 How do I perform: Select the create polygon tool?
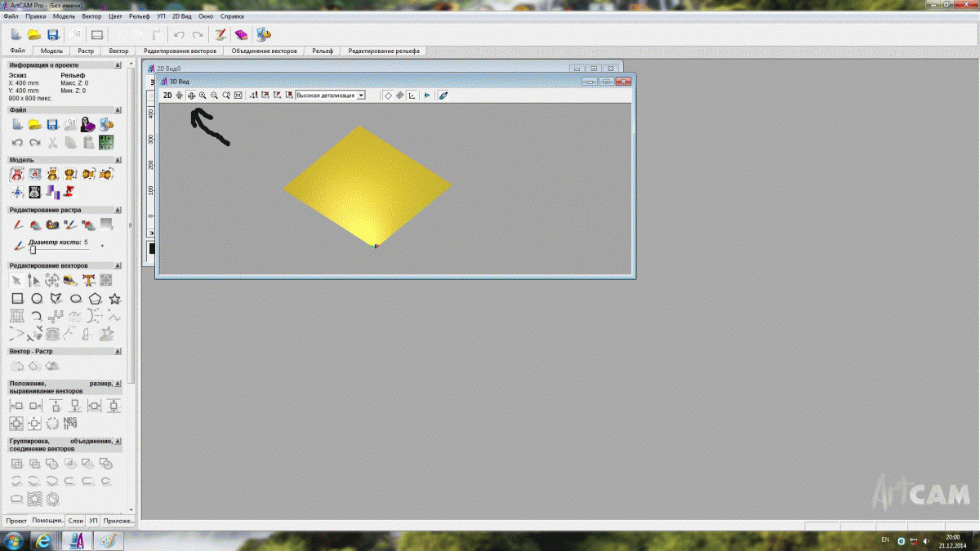tap(96, 299)
